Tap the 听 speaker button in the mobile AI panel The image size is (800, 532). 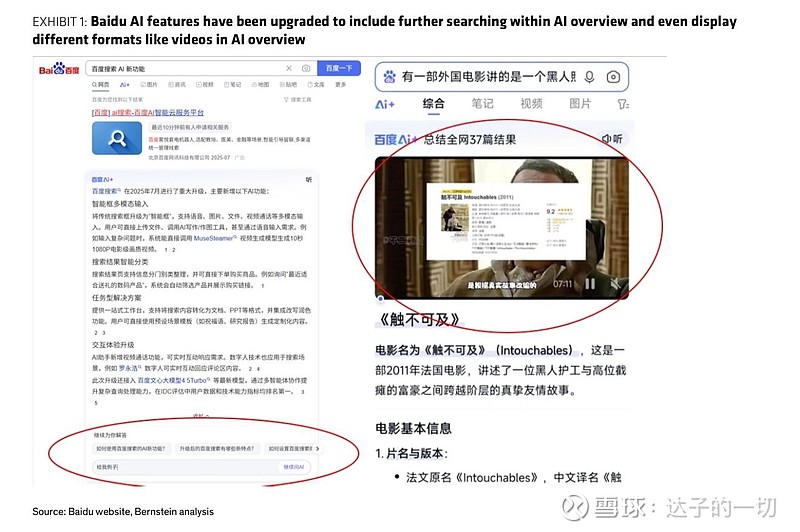(x=612, y=139)
